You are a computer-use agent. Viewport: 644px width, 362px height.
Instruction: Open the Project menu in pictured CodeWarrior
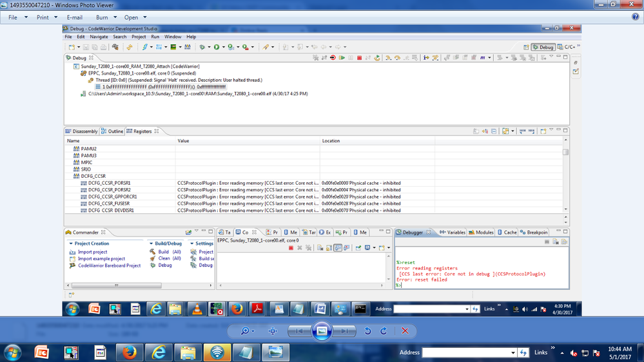139,37
